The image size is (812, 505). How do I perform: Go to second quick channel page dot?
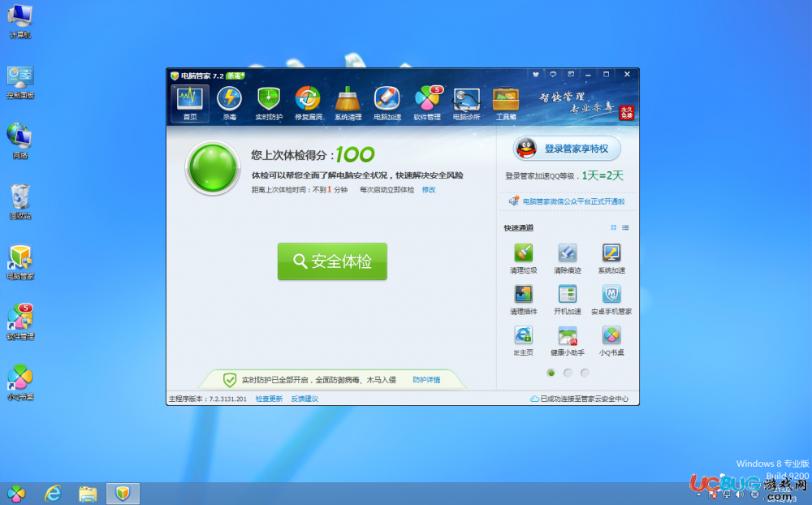point(568,373)
